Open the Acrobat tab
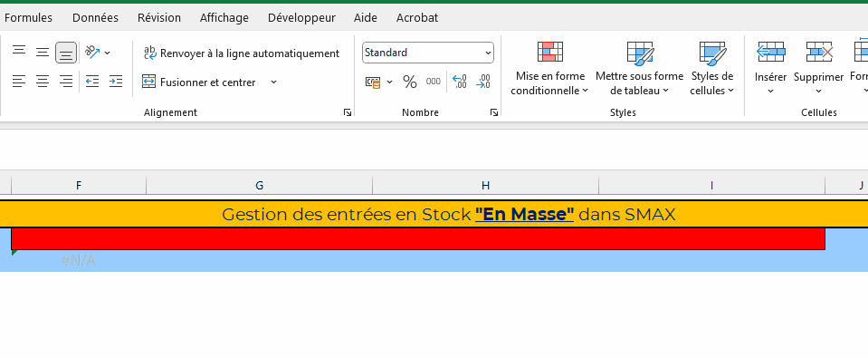Image resolution: width=868 pixels, height=358 pixels. tap(417, 18)
